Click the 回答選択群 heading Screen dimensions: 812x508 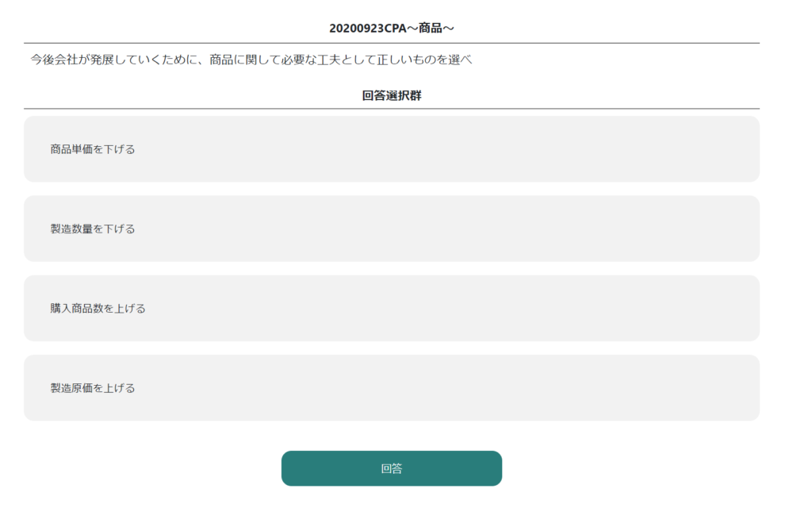tap(392, 95)
